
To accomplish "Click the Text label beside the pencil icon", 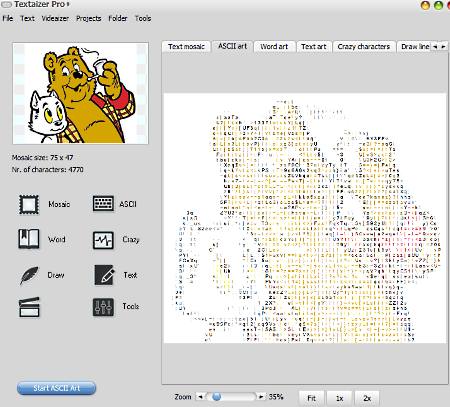I will click(x=130, y=275).
